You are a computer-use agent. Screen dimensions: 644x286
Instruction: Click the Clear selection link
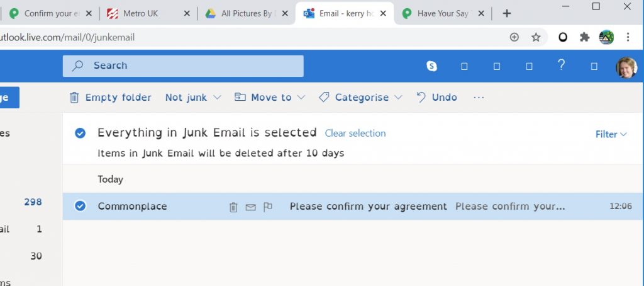click(x=355, y=134)
